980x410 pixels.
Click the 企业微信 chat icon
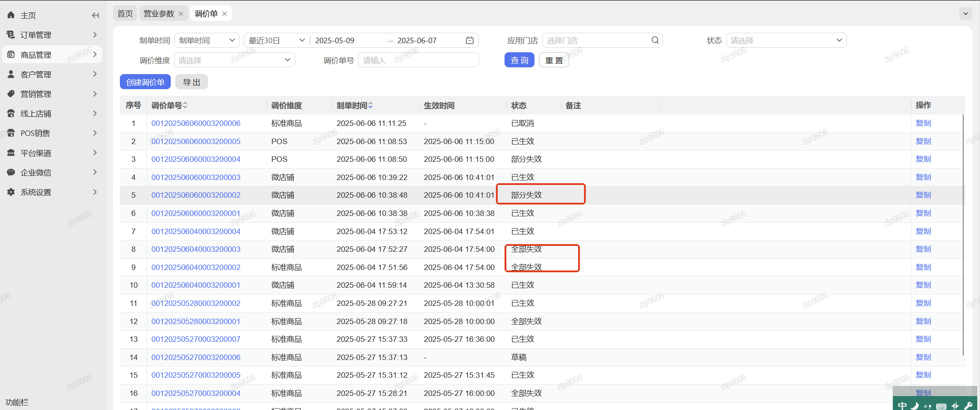click(x=11, y=172)
